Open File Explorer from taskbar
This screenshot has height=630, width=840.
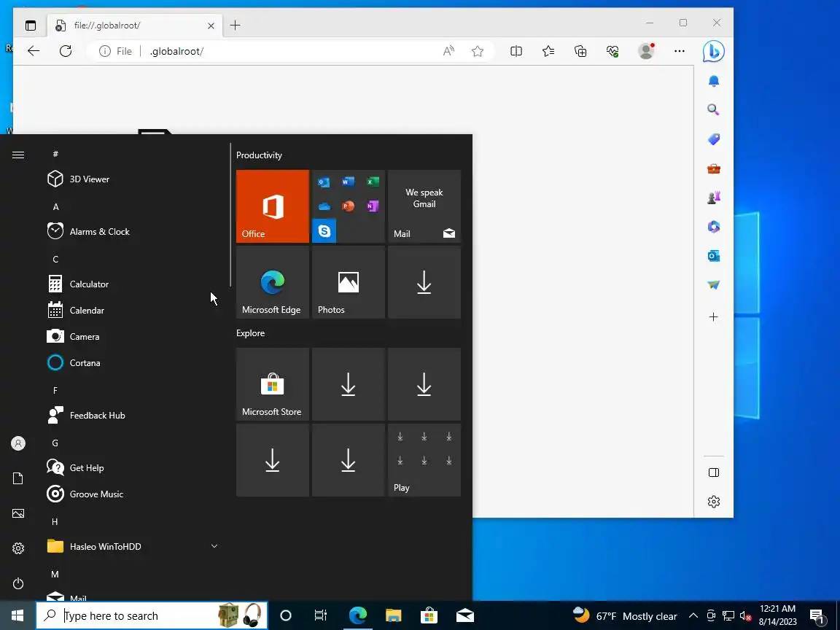click(393, 615)
